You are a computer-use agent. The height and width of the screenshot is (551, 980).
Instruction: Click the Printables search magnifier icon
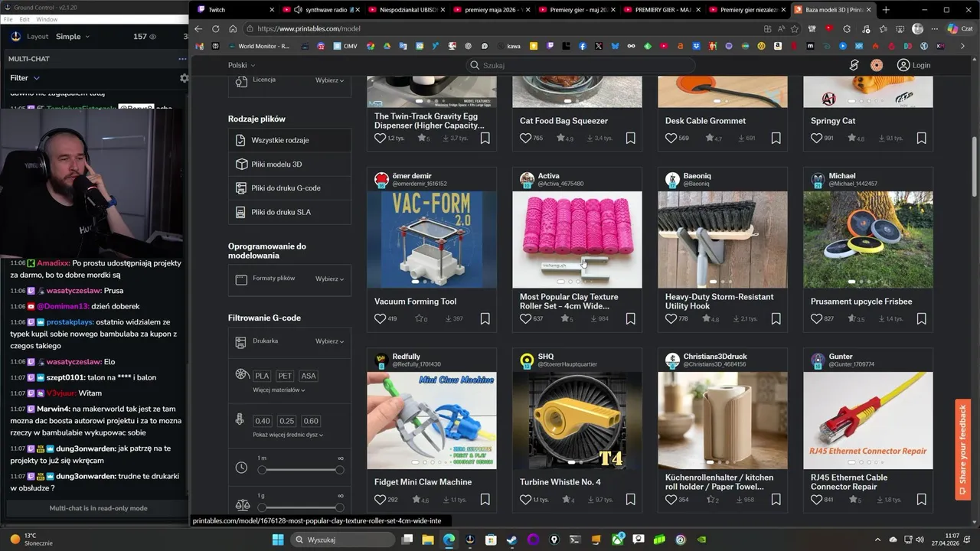coord(475,65)
